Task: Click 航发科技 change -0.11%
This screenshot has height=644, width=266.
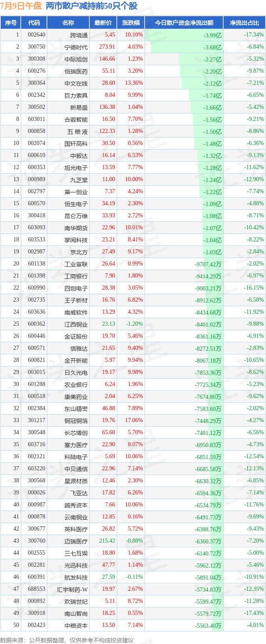Action: [135, 577]
